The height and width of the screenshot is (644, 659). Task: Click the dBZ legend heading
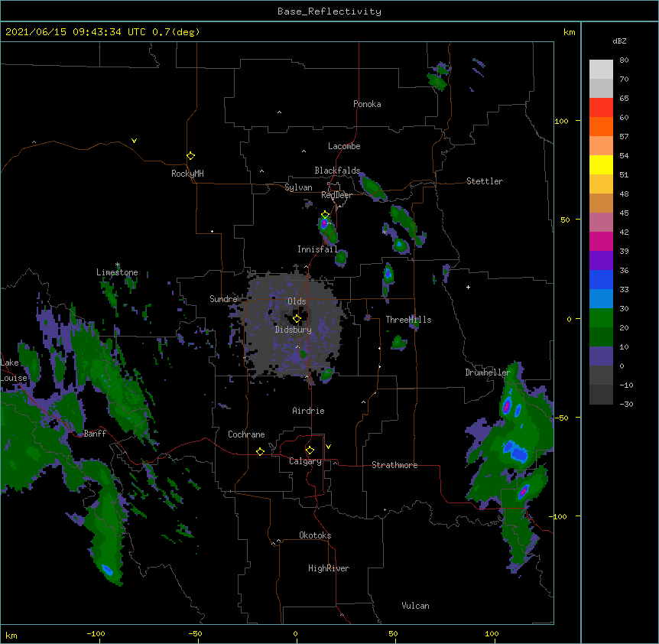[x=619, y=41]
